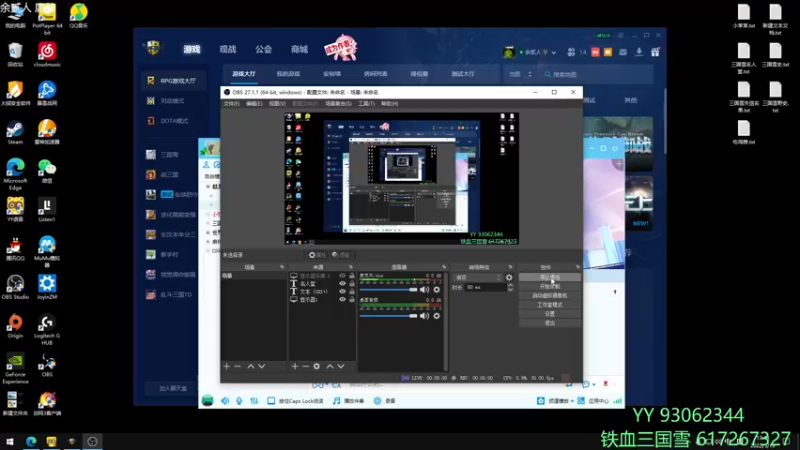Viewport: 800px width, 450px height.
Task: Pop out the sources dock panel
Action: [351, 267]
